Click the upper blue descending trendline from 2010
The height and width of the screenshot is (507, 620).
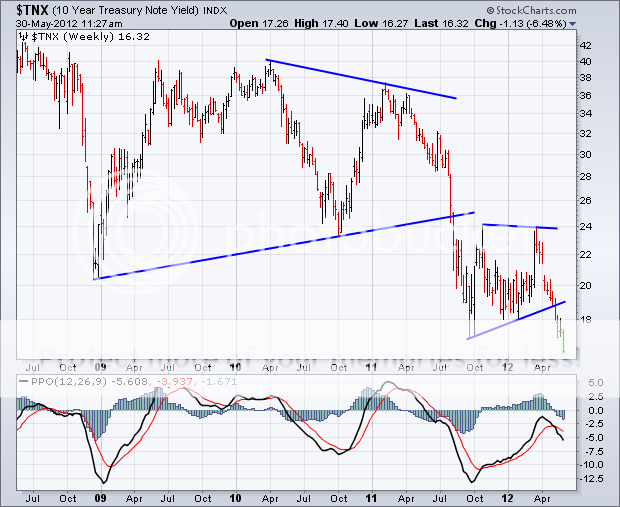coord(360,79)
